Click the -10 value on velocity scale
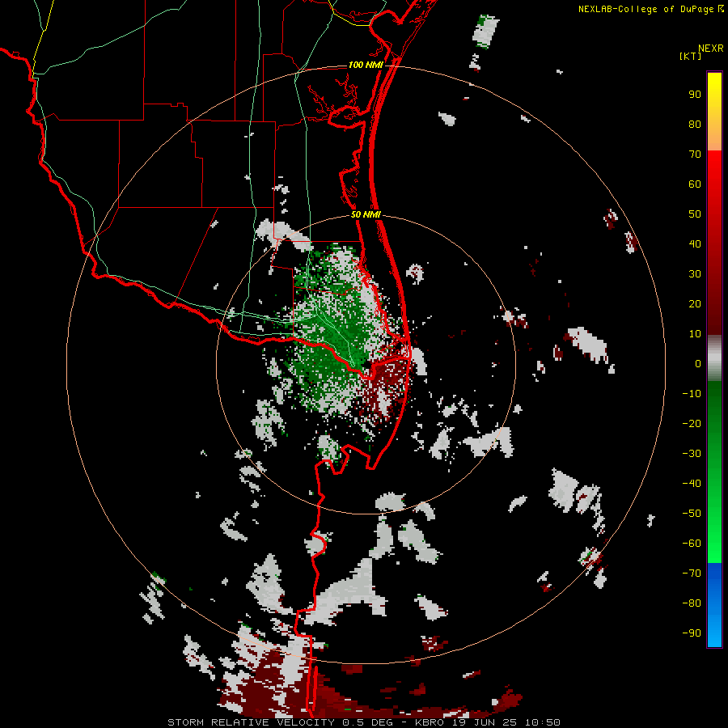 692,394
